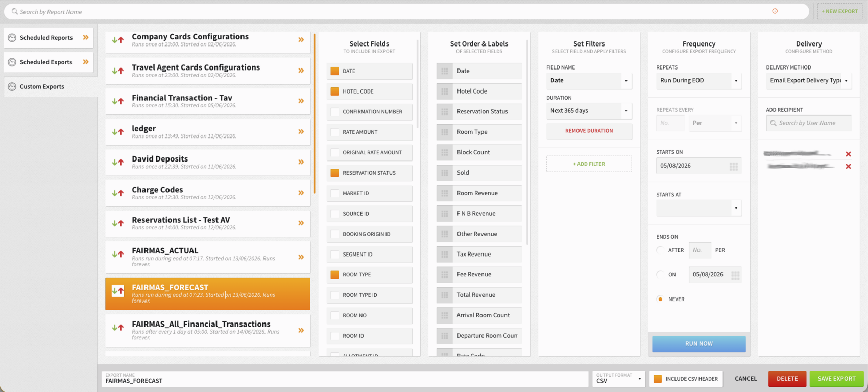Image resolution: width=868 pixels, height=392 pixels.
Task: Open the Per dropdown under Repeats Every
Action: (715, 123)
